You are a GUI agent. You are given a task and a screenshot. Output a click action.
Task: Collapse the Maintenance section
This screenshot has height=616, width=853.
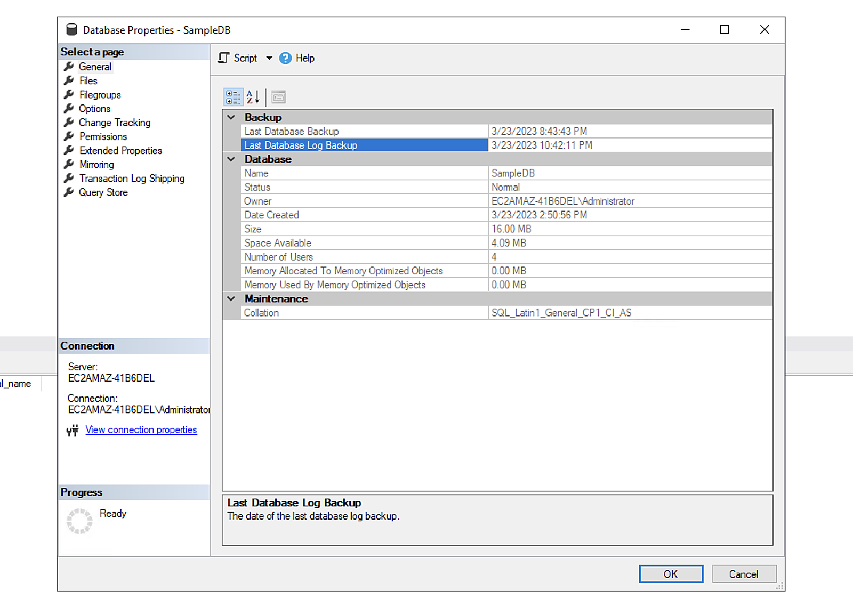(x=231, y=299)
